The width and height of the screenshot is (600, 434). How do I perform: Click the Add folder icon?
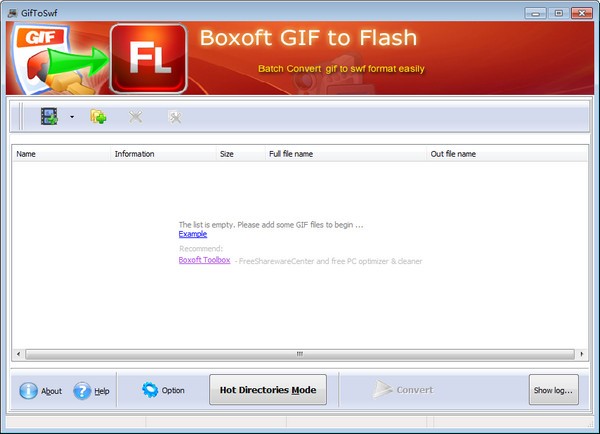[x=98, y=117]
